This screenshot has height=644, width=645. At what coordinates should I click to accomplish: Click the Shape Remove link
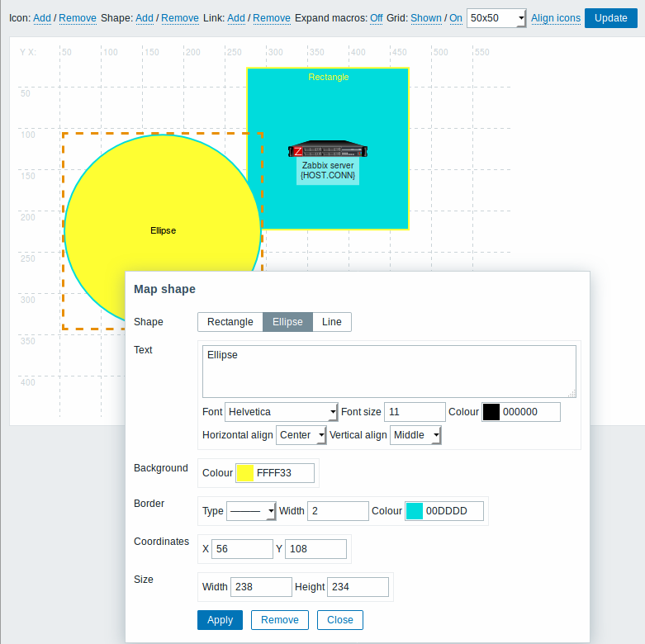pyautogui.click(x=180, y=18)
